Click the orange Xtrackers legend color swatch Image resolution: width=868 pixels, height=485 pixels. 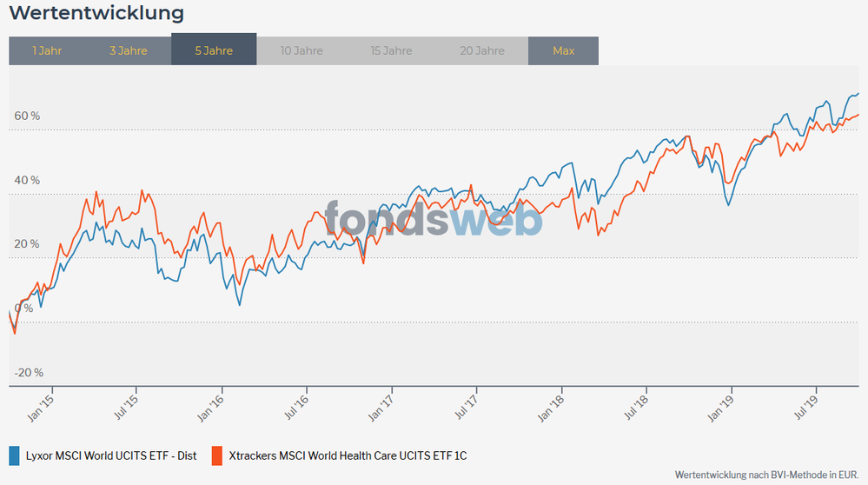pos(217,455)
